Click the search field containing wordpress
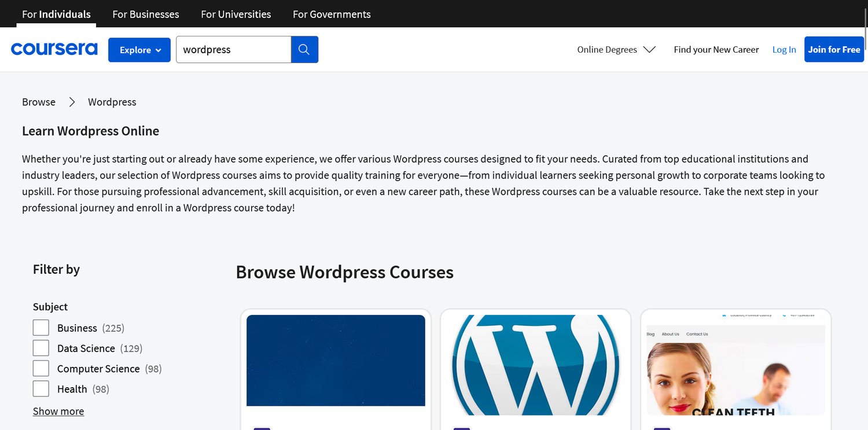The height and width of the screenshot is (430, 868). click(233, 50)
